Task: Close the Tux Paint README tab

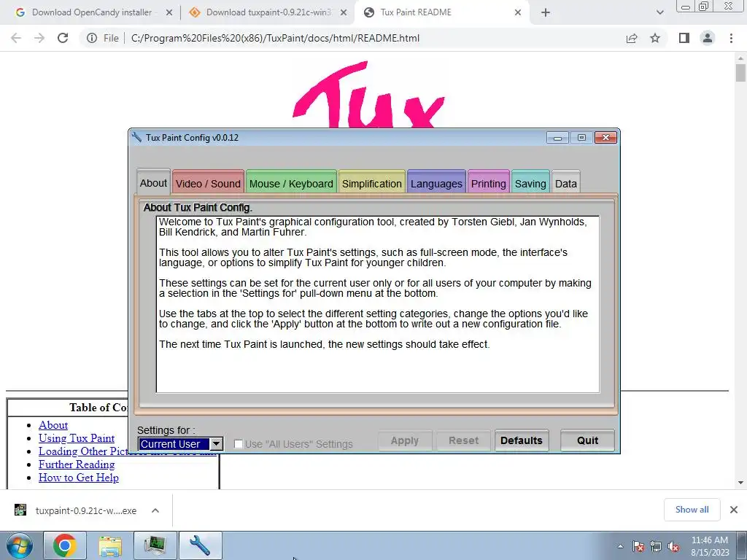Action: pos(518,12)
